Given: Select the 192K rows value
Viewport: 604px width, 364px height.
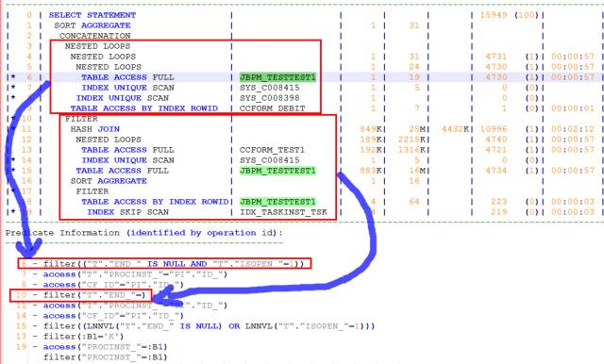Looking at the screenshot, I should coord(371,150).
